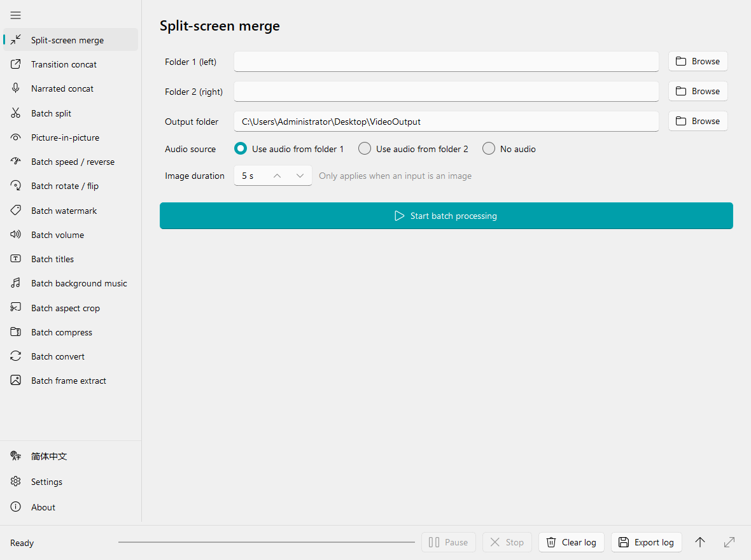Open Batch titles page

click(x=71, y=259)
